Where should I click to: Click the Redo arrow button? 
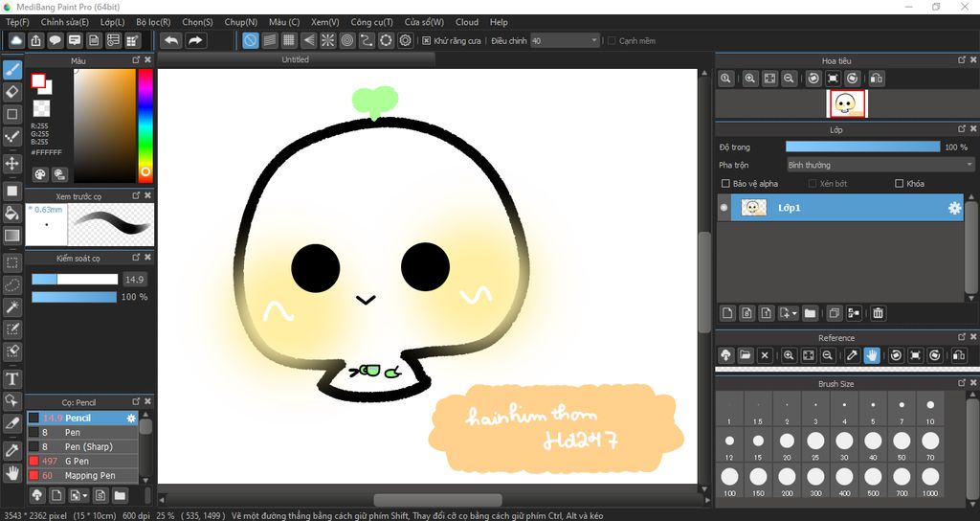(x=195, y=40)
